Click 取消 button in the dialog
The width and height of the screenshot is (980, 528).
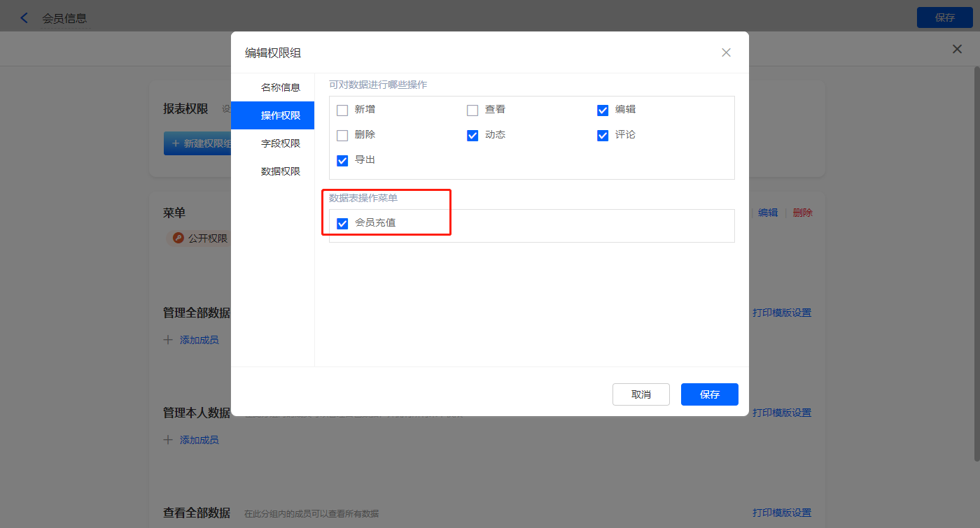click(x=640, y=394)
